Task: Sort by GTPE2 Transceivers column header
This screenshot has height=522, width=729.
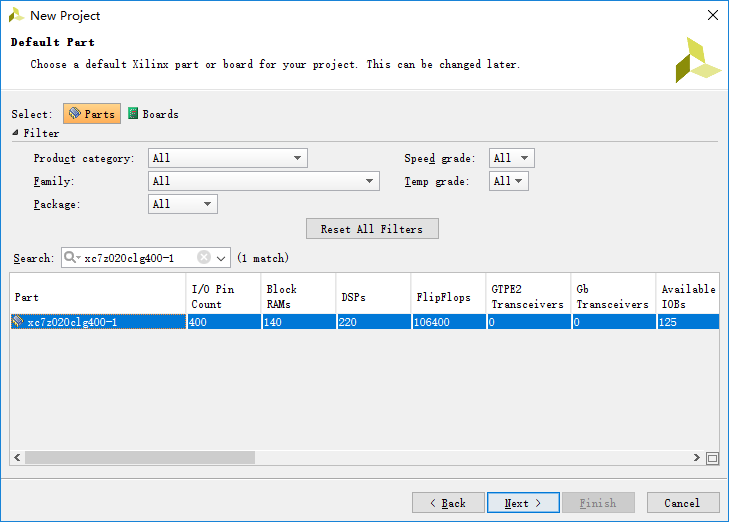Action: click(x=529, y=297)
